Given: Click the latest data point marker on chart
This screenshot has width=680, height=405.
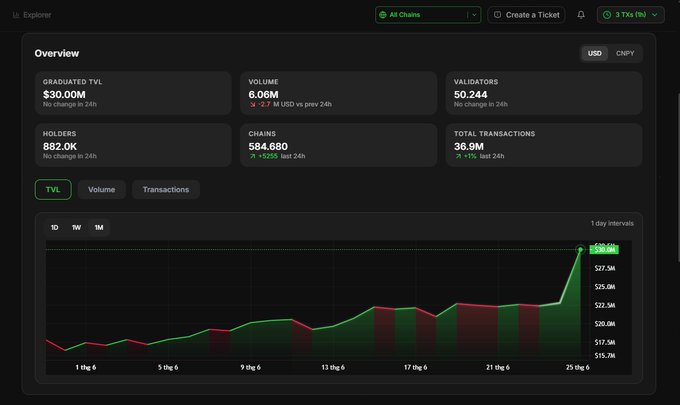Looking at the screenshot, I should point(580,249).
